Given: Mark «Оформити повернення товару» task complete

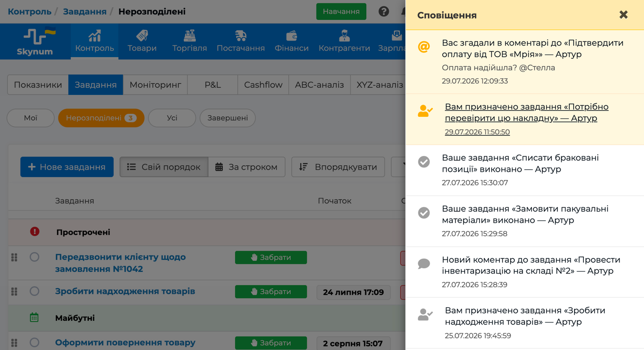Looking at the screenshot, I should tap(34, 342).
